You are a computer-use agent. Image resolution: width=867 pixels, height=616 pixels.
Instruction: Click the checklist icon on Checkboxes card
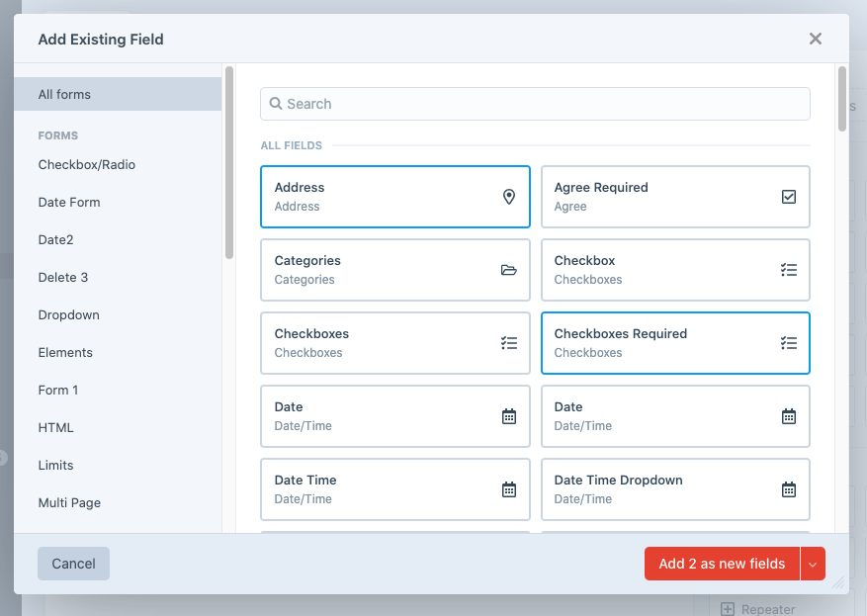[509, 343]
